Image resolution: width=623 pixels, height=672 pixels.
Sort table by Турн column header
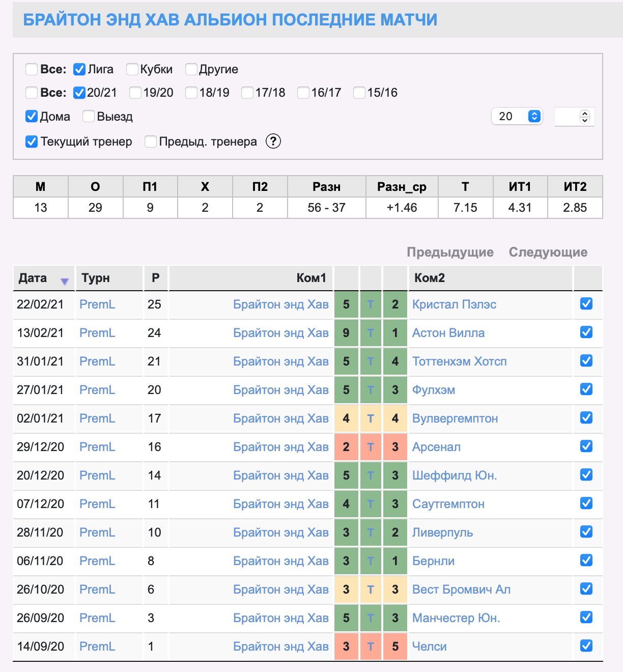coord(109,278)
